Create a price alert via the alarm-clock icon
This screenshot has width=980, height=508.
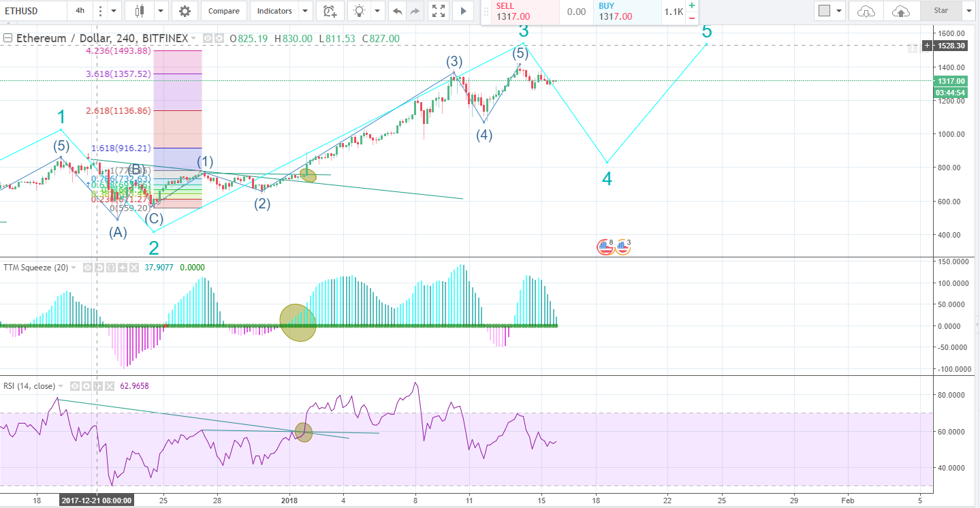(x=330, y=11)
